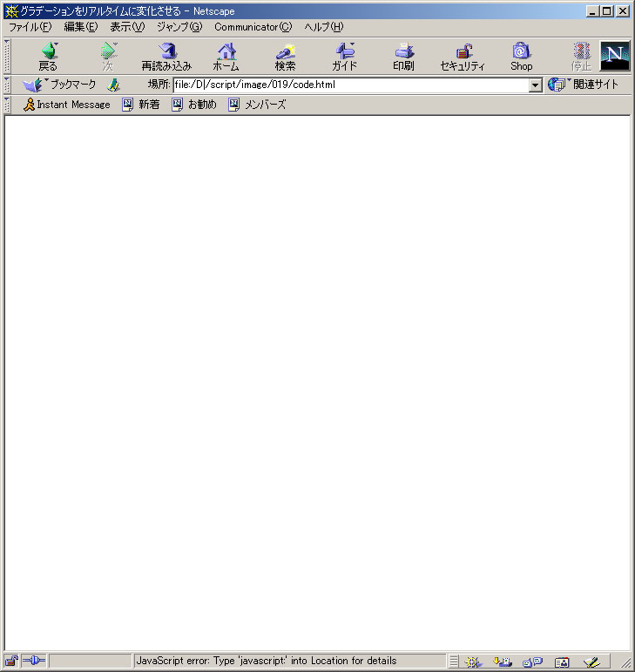Click the location field with code.html URL
The height and width of the screenshot is (672, 635).
351,85
